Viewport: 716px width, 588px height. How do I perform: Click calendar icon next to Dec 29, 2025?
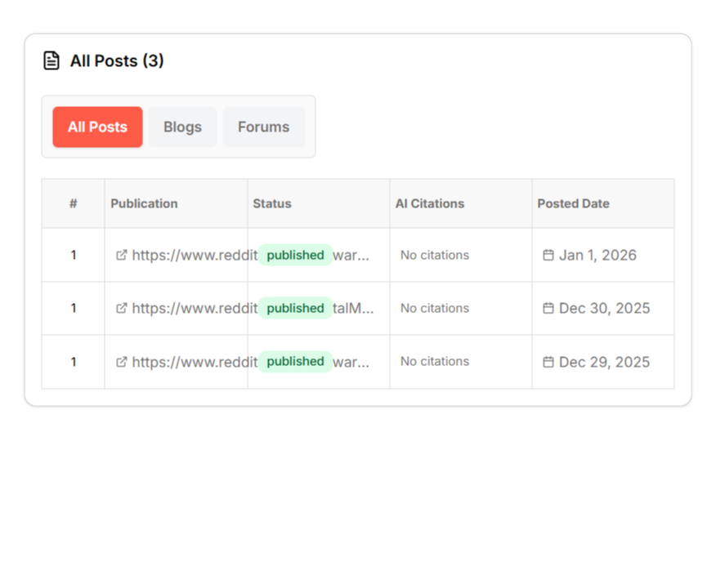click(x=548, y=361)
